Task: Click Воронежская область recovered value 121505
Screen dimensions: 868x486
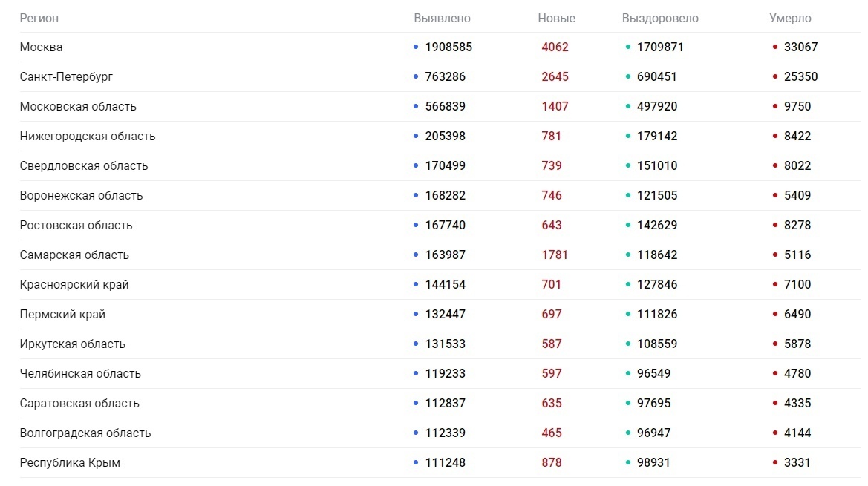Action: tap(657, 195)
